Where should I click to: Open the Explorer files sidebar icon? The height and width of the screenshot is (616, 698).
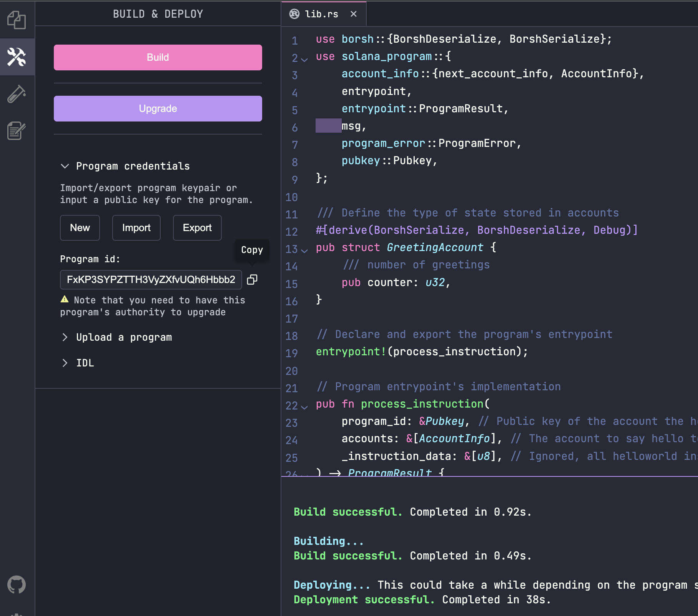click(17, 20)
